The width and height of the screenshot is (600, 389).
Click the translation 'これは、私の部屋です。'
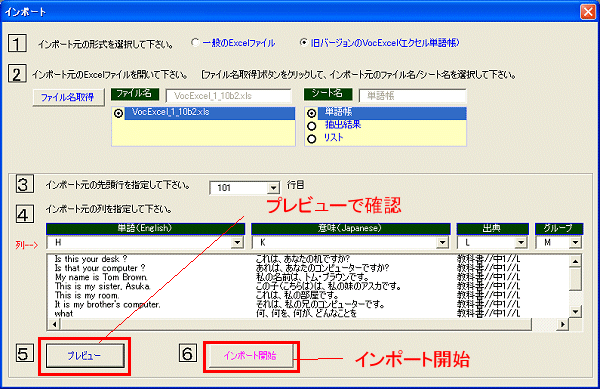[x=297, y=296]
